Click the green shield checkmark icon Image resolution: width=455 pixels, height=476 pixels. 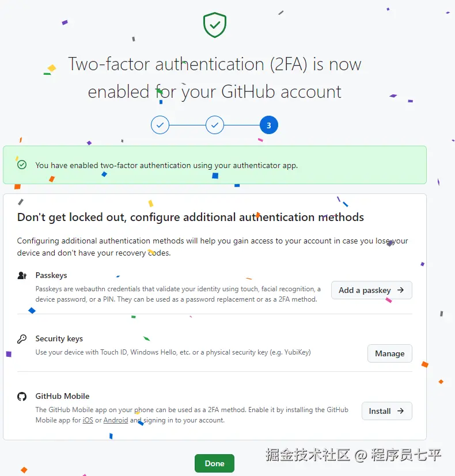click(215, 25)
